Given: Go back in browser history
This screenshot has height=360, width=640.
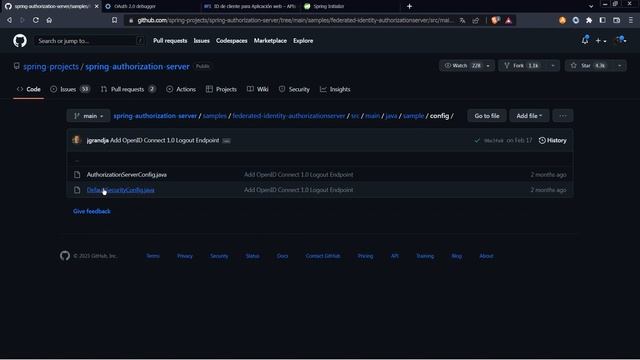Looking at the screenshot, I should (9, 20).
